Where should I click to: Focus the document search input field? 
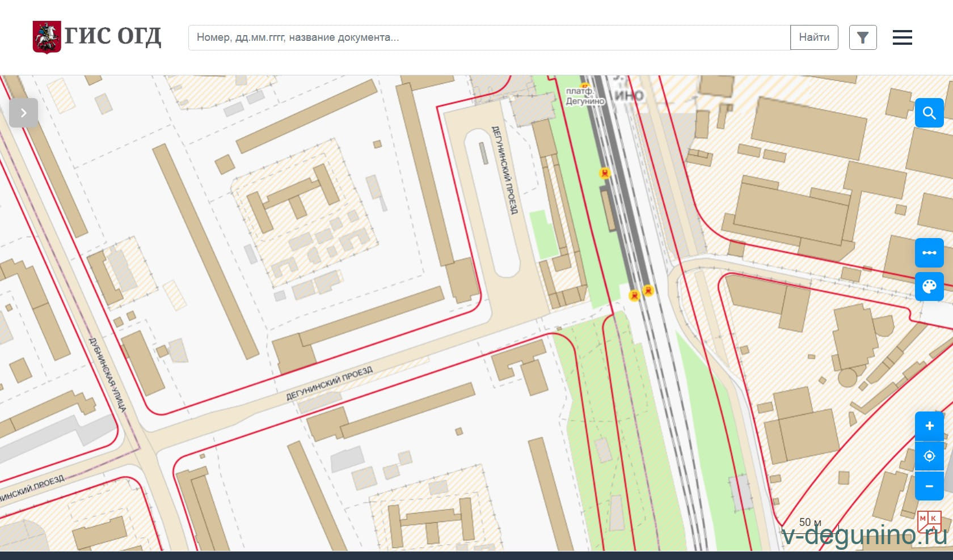pyautogui.click(x=489, y=37)
